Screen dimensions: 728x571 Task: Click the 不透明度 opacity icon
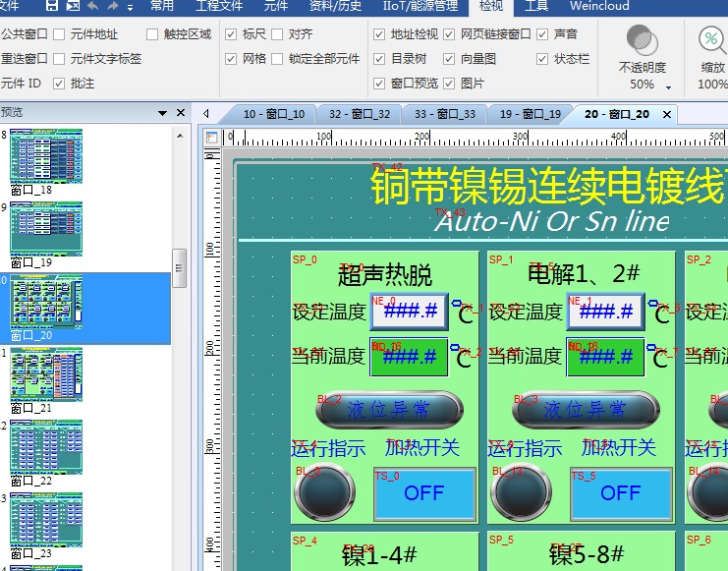[643, 41]
